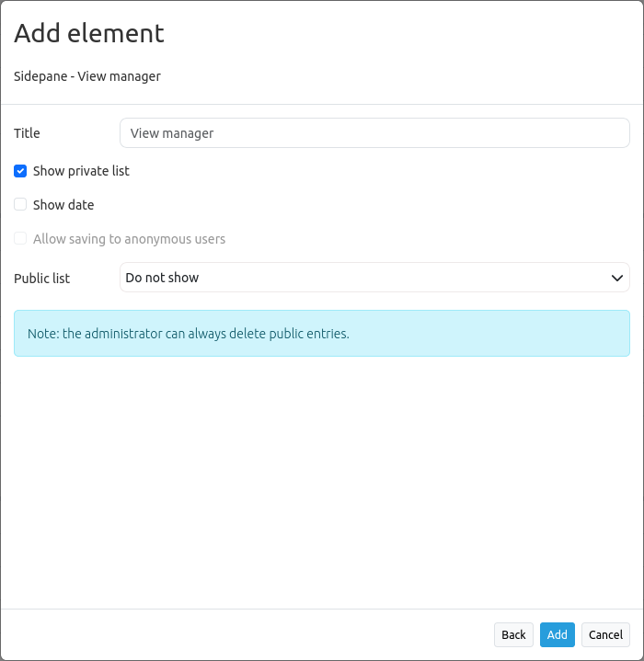Open the Public list dropdown
This screenshot has width=644, height=661.
point(374,278)
